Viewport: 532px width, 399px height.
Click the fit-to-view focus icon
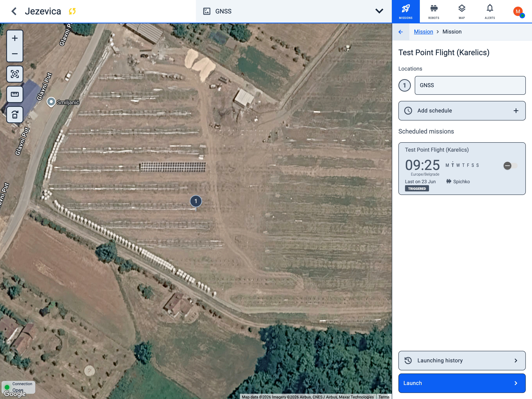pos(15,74)
